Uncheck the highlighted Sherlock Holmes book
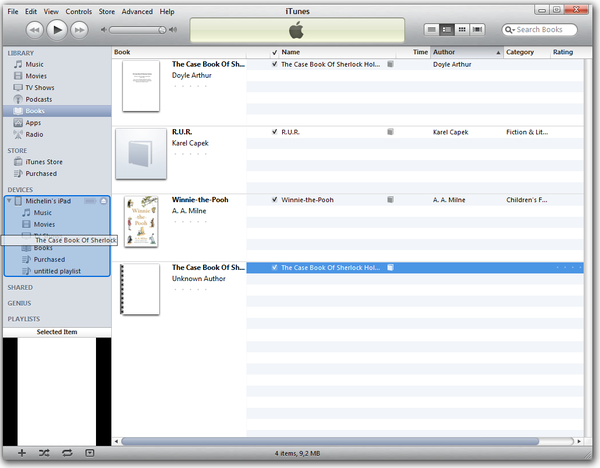This screenshot has height=468, width=600. [x=274, y=267]
